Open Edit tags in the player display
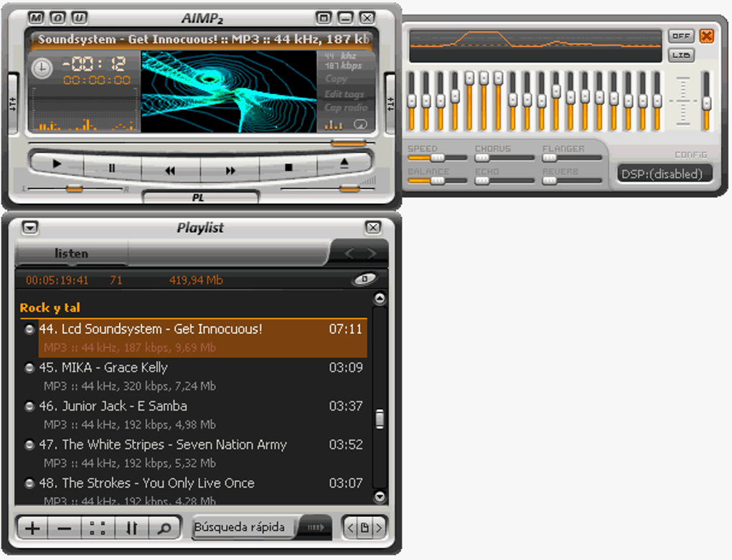The height and width of the screenshot is (560, 732). click(x=344, y=94)
